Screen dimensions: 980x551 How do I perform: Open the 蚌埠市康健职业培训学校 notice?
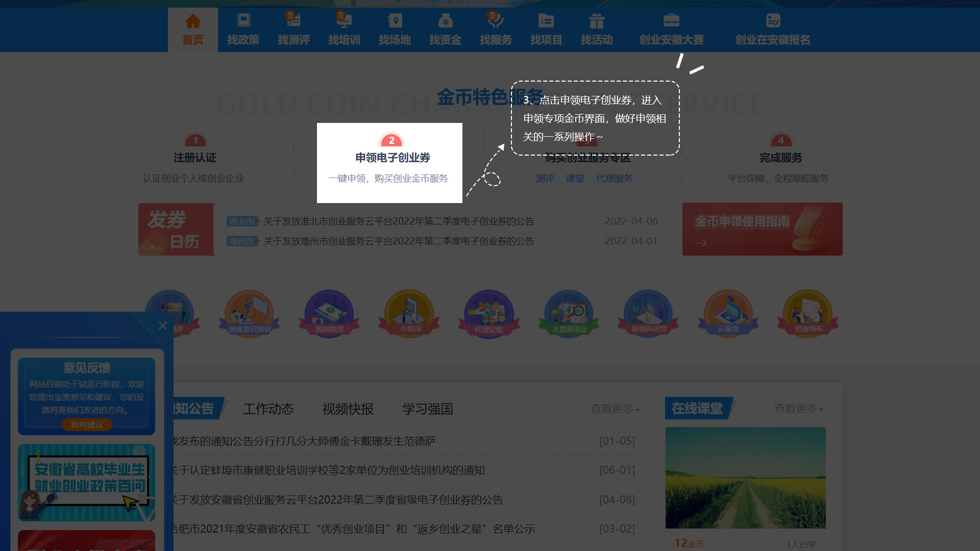click(x=329, y=470)
